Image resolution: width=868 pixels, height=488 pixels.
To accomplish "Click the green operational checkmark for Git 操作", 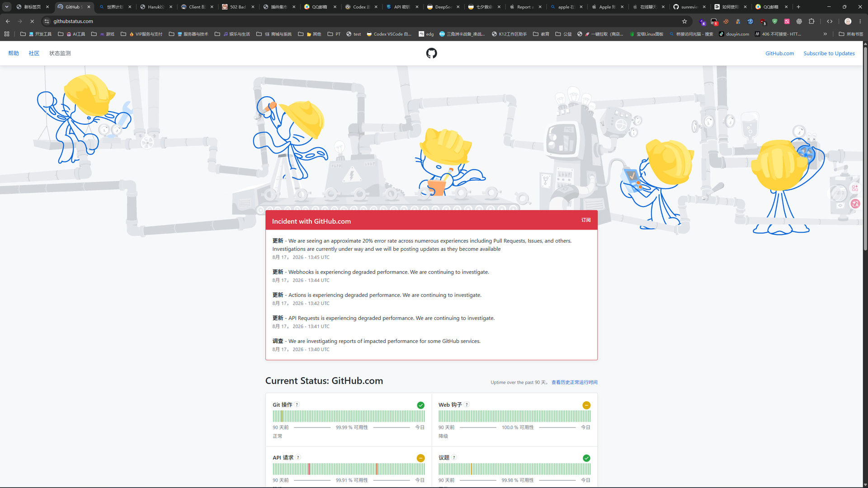I will [x=421, y=405].
